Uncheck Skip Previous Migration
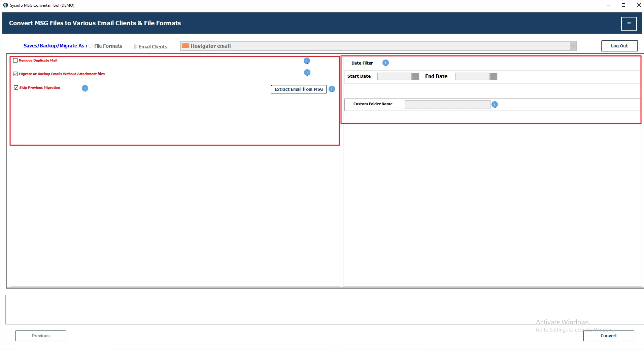 tap(16, 87)
